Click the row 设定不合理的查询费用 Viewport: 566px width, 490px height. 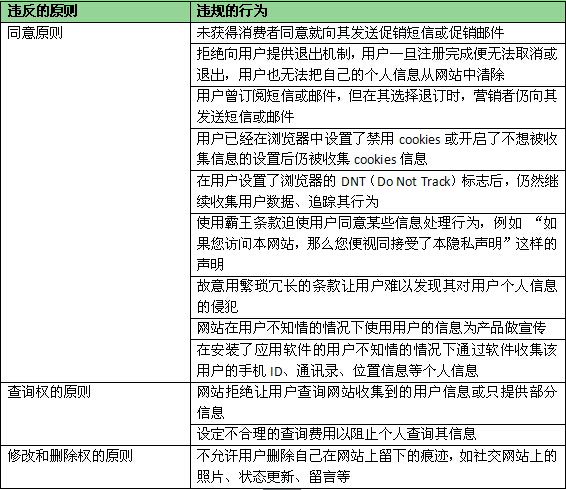tap(378, 434)
